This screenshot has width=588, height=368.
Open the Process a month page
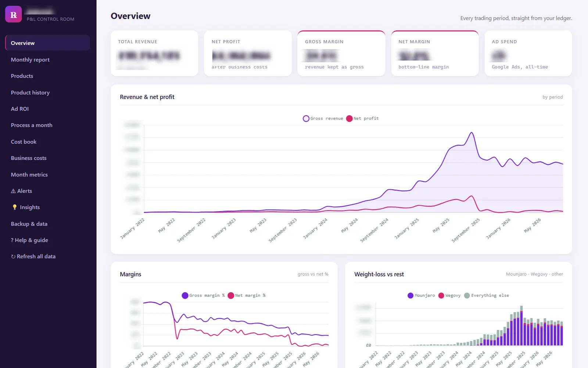pyautogui.click(x=48, y=125)
